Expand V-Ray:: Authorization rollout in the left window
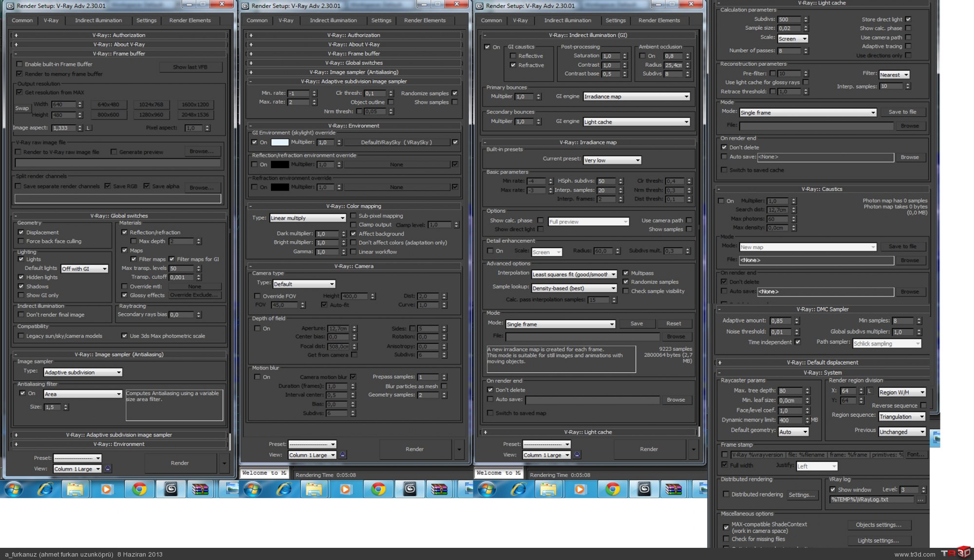Viewport: 974px width, 560px height. coord(119,35)
